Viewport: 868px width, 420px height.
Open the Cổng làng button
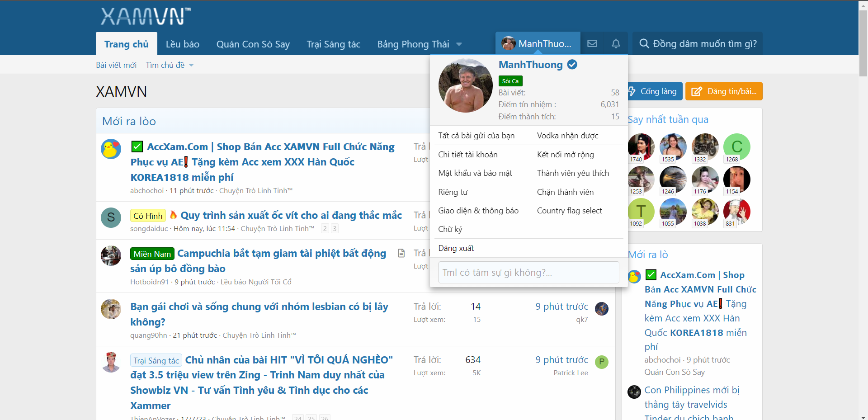pos(653,91)
